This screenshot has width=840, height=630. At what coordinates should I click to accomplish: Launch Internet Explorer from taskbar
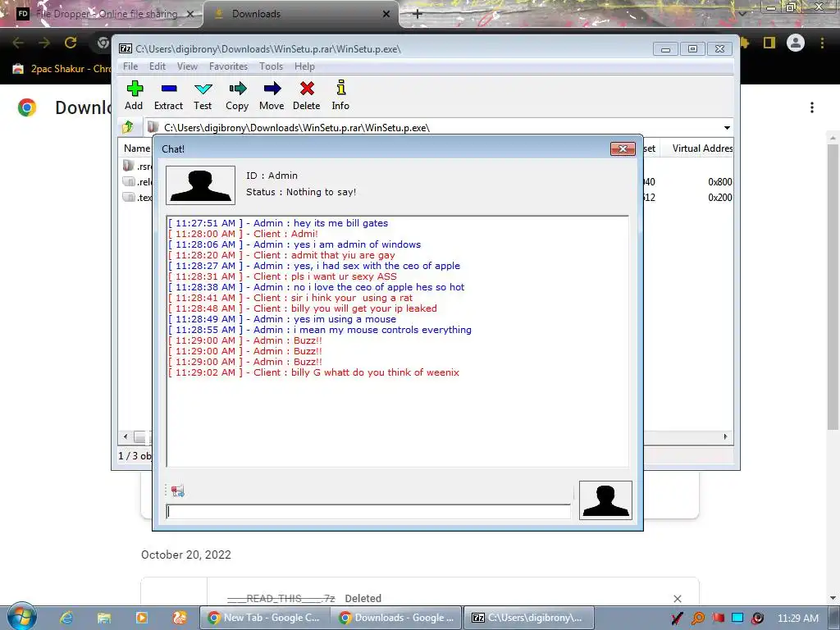(x=66, y=618)
